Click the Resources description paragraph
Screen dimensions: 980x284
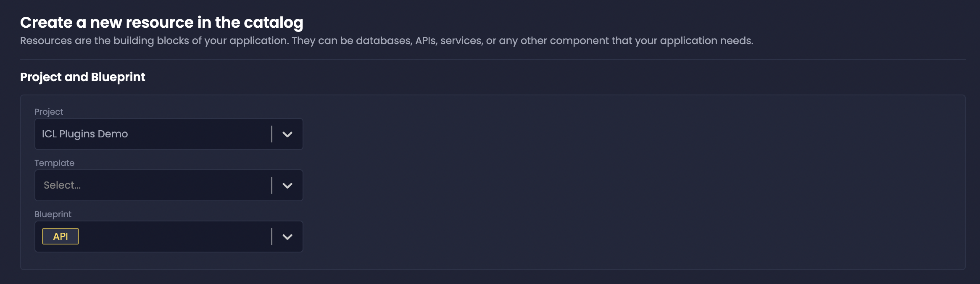point(387,41)
